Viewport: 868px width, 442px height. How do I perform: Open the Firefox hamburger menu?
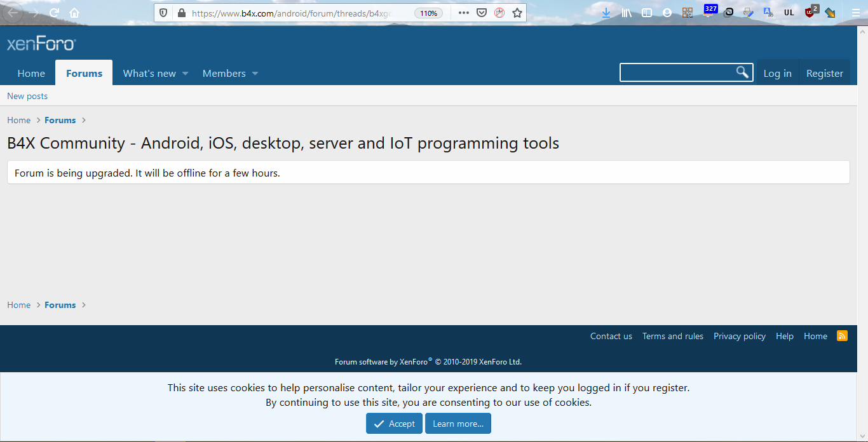pyautogui.click(x=855, y=13)
